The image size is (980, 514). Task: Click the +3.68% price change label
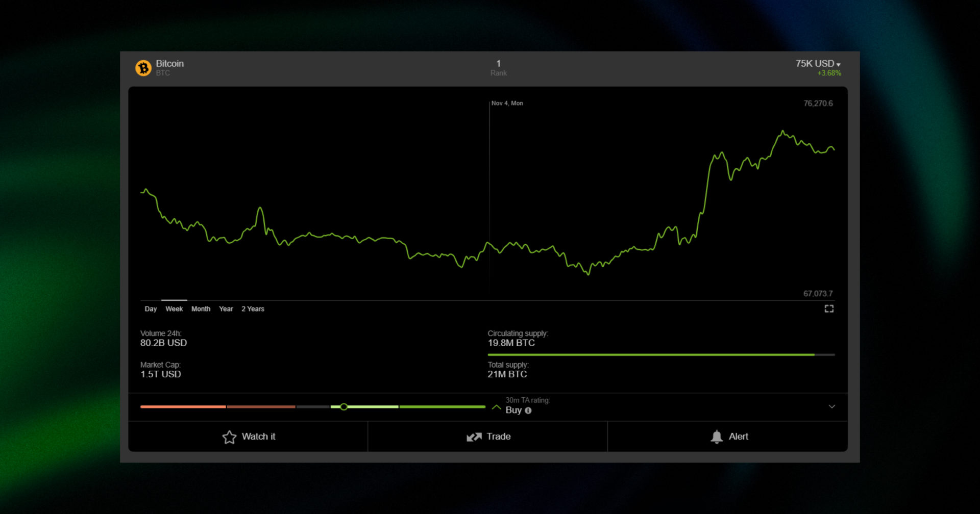pos(828,73)
